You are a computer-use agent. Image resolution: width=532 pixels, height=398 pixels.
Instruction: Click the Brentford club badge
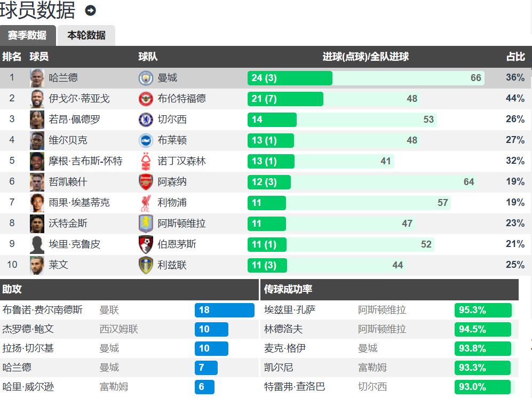146,99
